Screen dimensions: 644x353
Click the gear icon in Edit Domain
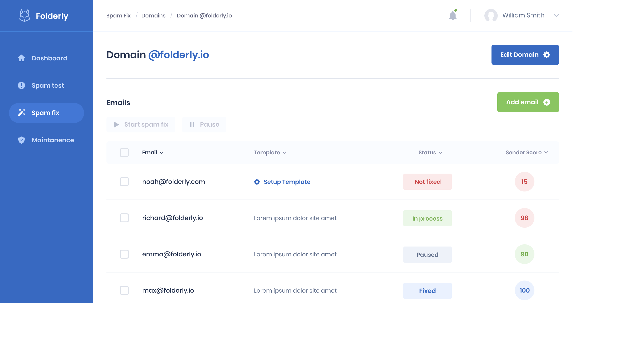click(547, 55)
